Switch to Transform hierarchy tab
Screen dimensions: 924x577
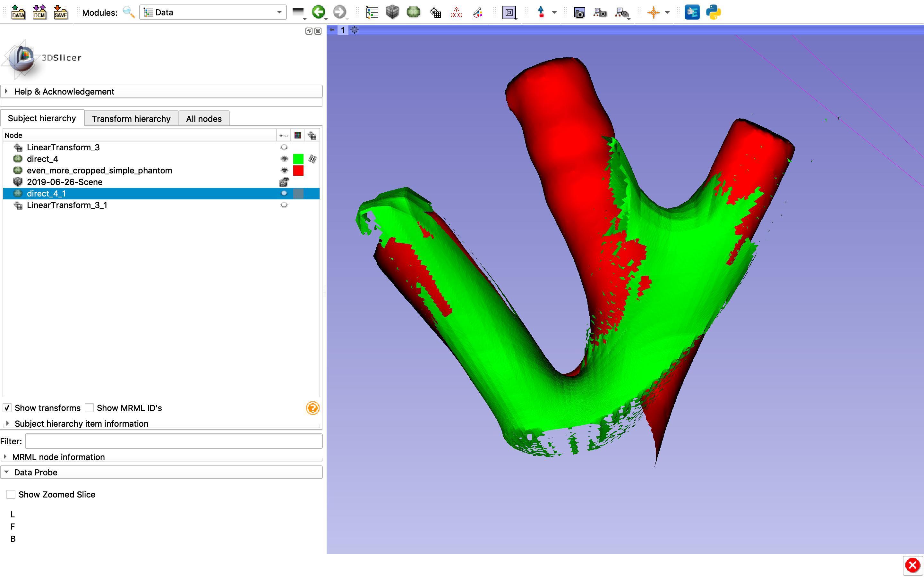(x=131, y=119)
